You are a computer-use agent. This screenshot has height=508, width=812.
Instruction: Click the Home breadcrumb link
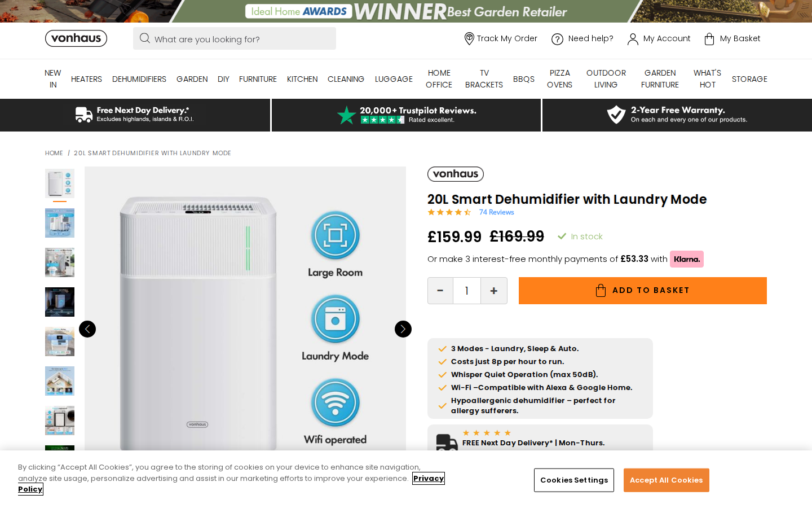point(54,153)
